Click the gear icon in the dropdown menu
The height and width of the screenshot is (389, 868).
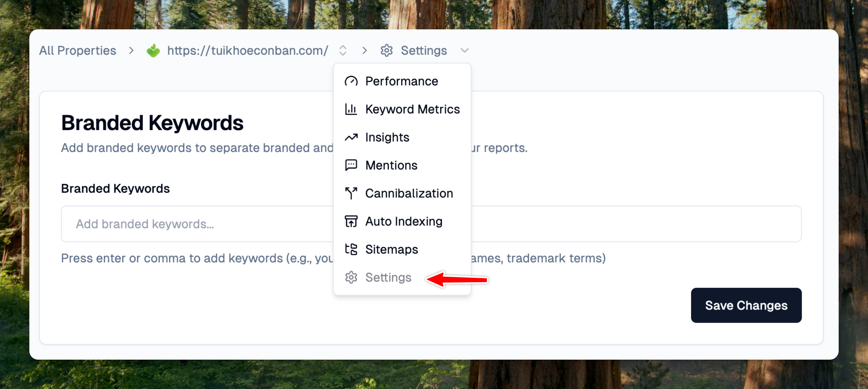click(x=351, y=277)
